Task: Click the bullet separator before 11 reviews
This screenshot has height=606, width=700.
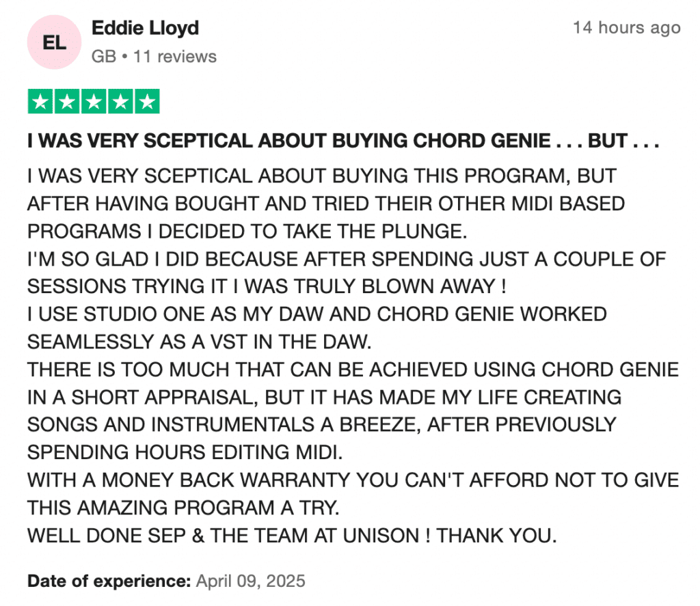Action: (x=124, y=57)
